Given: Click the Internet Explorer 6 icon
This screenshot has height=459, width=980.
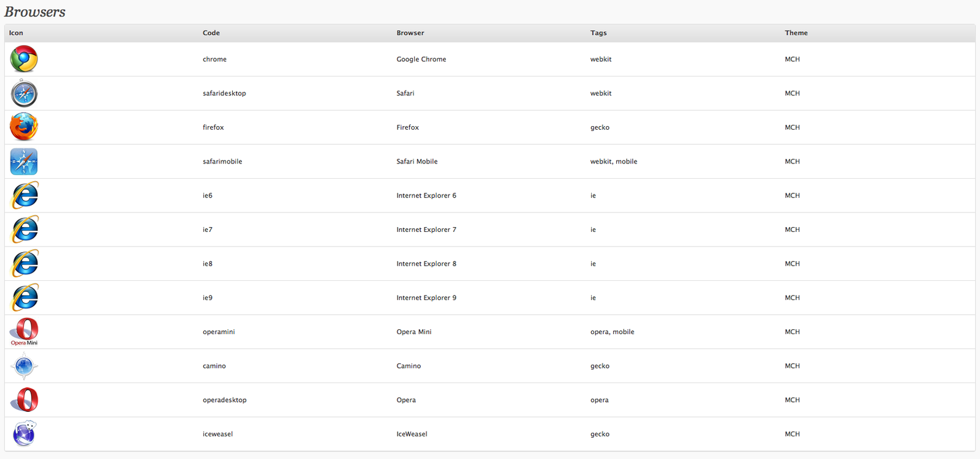Looking at the screenshot, I should click(24, 196).
